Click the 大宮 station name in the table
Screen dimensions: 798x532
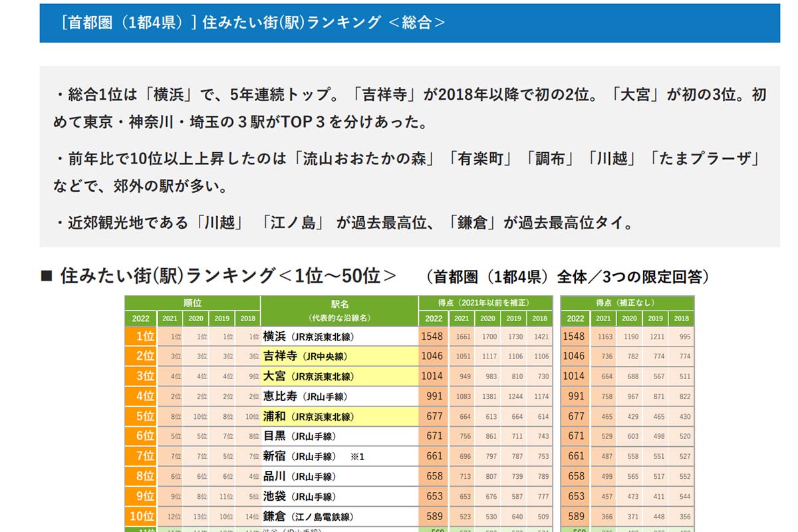pyautogui.click(x=275, y=376)
